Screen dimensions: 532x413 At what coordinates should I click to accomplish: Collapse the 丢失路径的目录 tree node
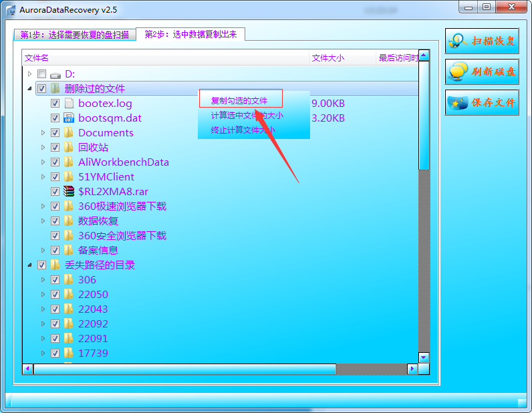(29, 265)
